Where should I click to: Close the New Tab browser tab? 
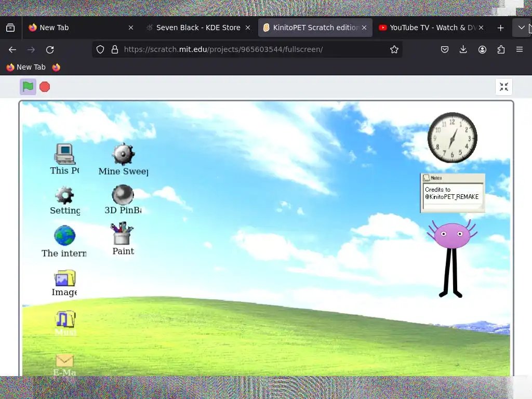click(131, 28)
